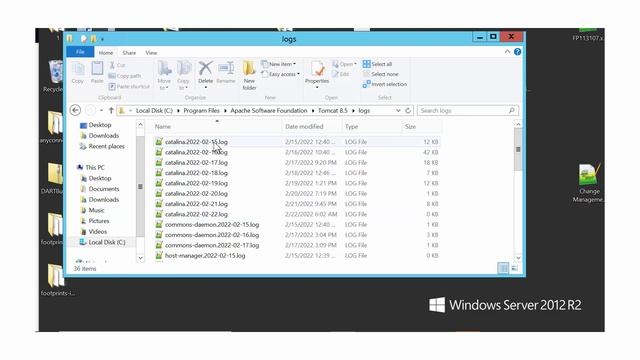Viewport: 640px width, 360px height.
Task: Collapse the ribbon with the chevron
Action: (507, 52)
